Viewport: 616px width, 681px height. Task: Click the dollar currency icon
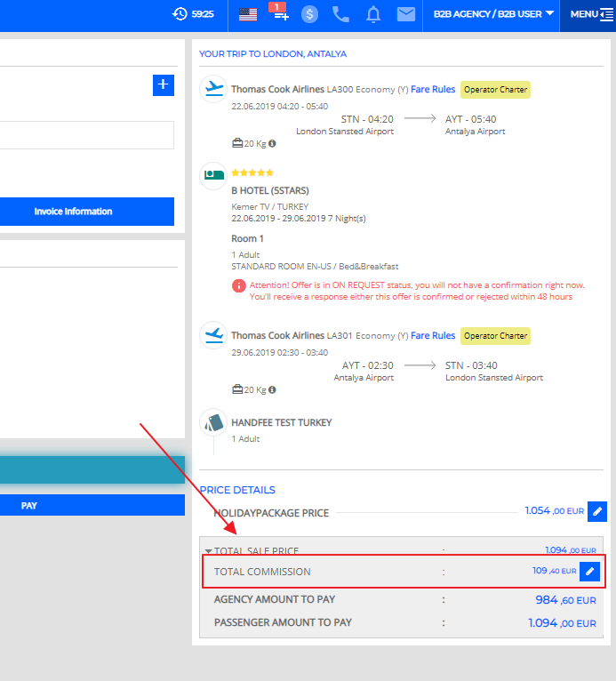[309, 14]
